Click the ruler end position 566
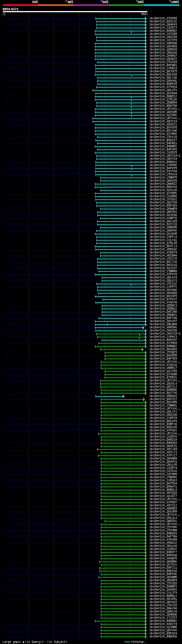The width and height of the screenshot is (182, 644). pyautogui.click(x=143, y=14)
